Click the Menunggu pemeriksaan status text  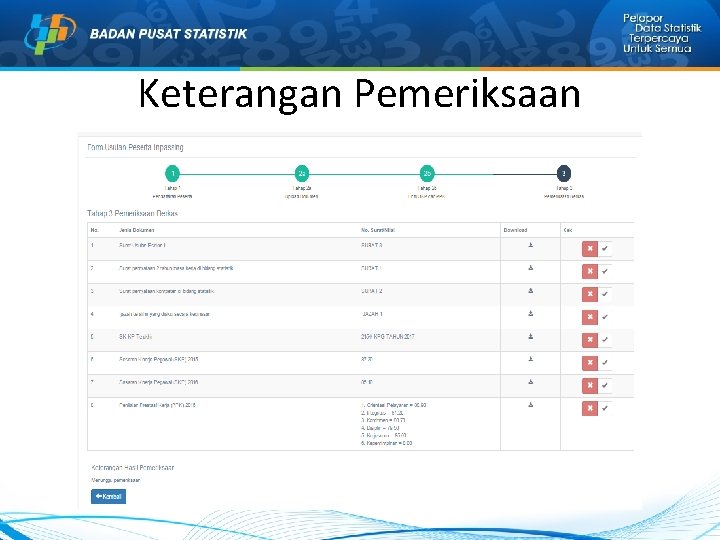115,480
